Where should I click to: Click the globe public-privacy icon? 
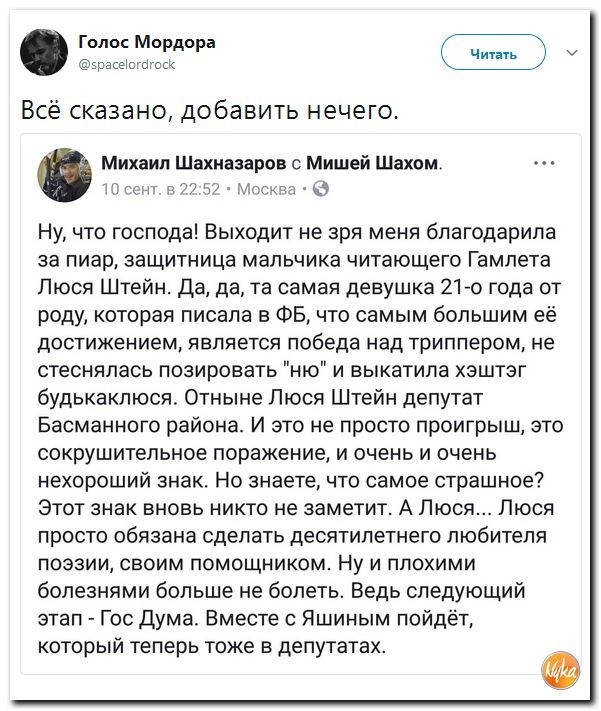314,187
